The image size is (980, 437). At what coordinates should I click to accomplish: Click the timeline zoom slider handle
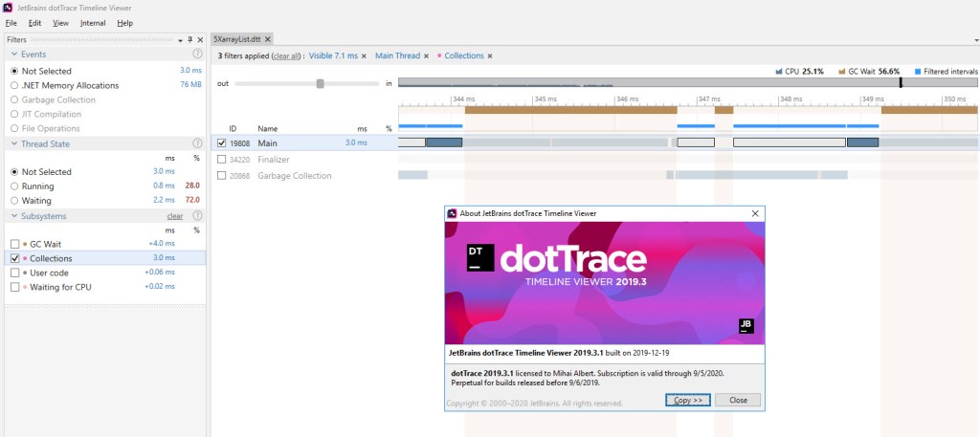point(321,83)
